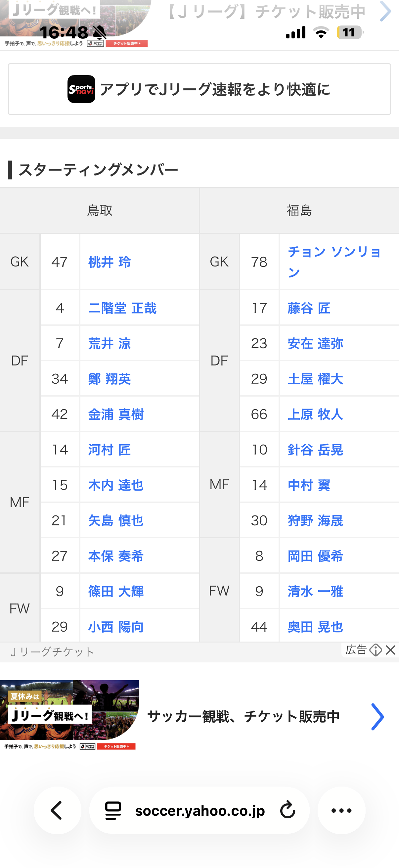Image resolution: width=399 pixels, height=868 pixels.
Task: Select 矢島 慎也 in Tottori midfielders
Action: (x=116, y=521)
